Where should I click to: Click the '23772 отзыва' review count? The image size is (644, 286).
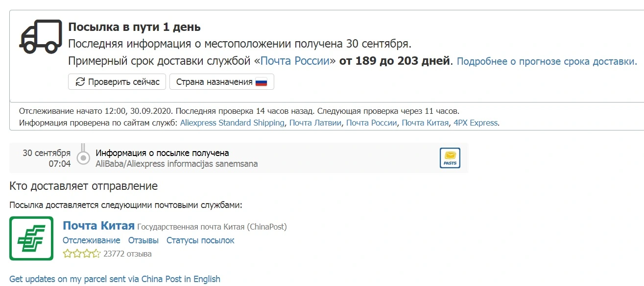(x=128, y=254)
